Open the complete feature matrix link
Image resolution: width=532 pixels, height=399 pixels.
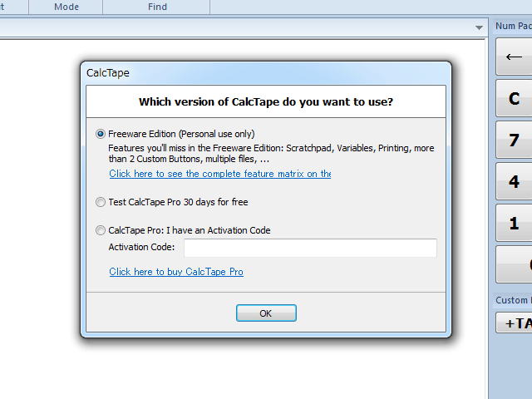pos(219,174)
